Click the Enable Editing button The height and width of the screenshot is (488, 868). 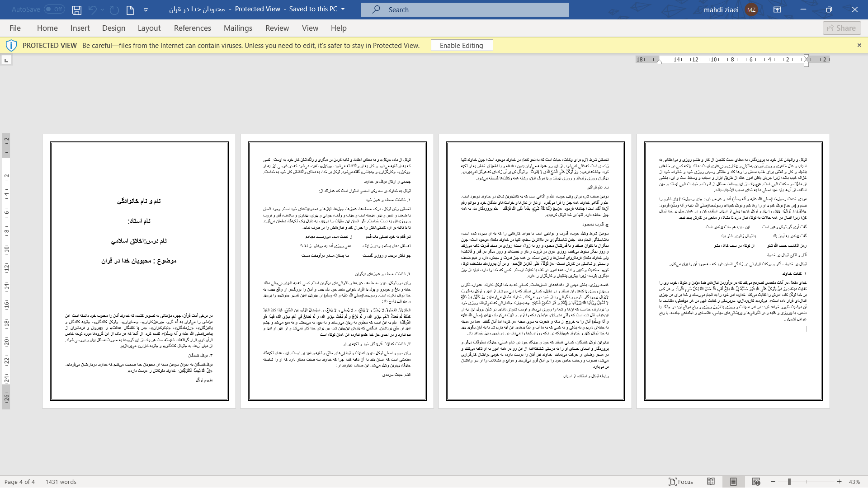click(x=462, y=45)
